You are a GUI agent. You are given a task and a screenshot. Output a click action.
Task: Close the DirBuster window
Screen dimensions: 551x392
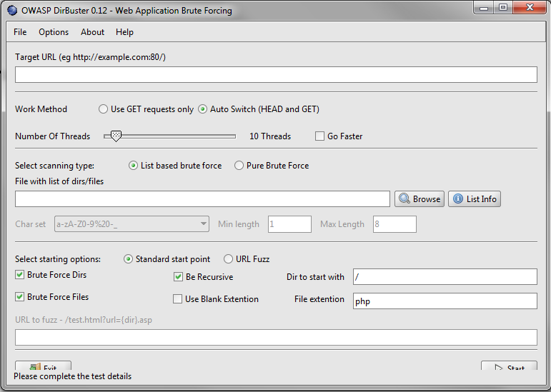pyautogui.click(x=530, y=7)
